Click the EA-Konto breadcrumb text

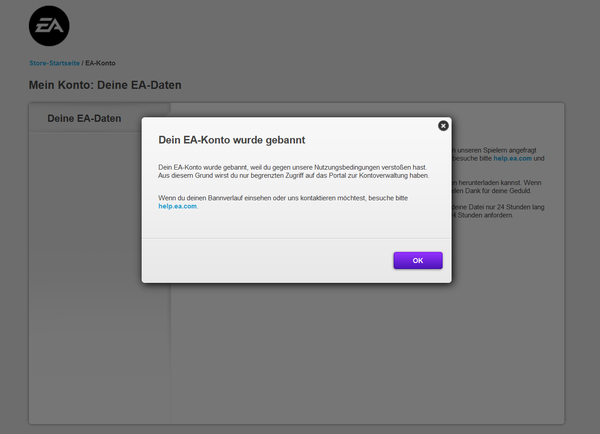(x=100, y=63)
